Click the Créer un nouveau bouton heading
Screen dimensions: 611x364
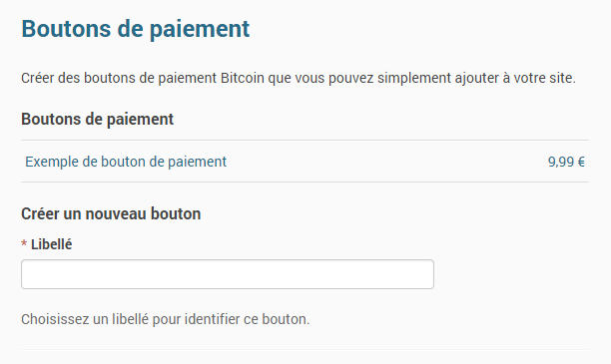(x=111, y=213)
